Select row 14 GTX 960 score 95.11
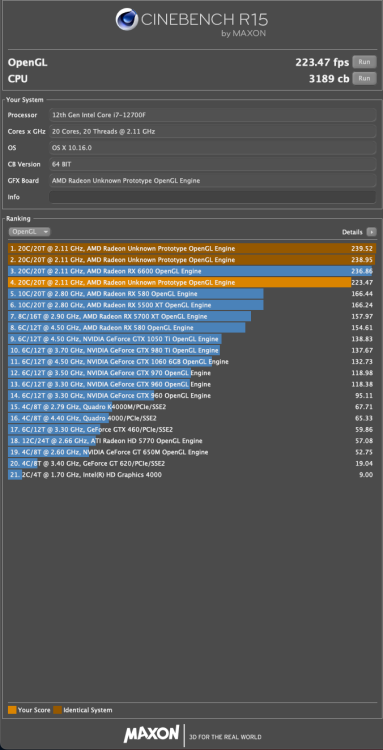The height and width of the screenshot is (750, 383). [192, 396]
